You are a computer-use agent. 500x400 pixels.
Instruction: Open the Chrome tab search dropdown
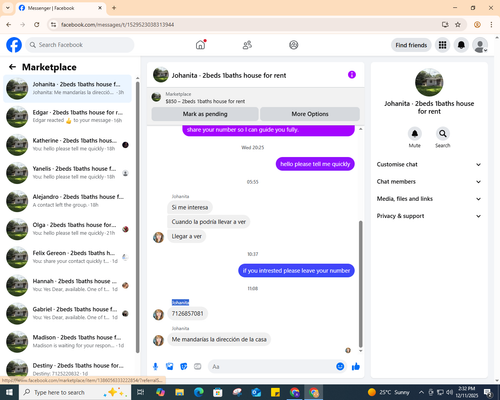pos(8,8)
